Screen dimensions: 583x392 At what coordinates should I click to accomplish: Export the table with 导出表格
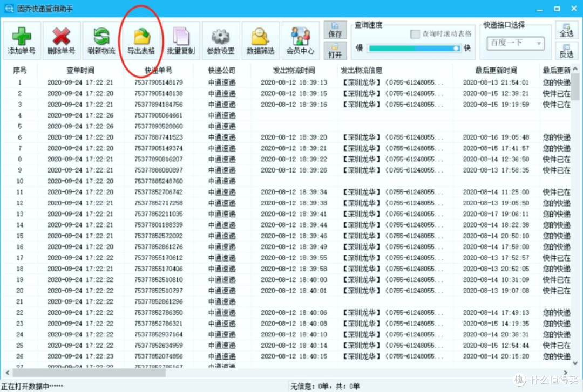pyautogui.click(x=141, y=40)
